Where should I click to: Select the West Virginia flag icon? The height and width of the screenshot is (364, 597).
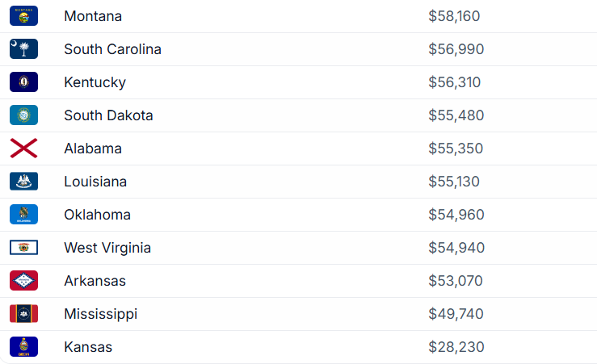coord(23,248)
